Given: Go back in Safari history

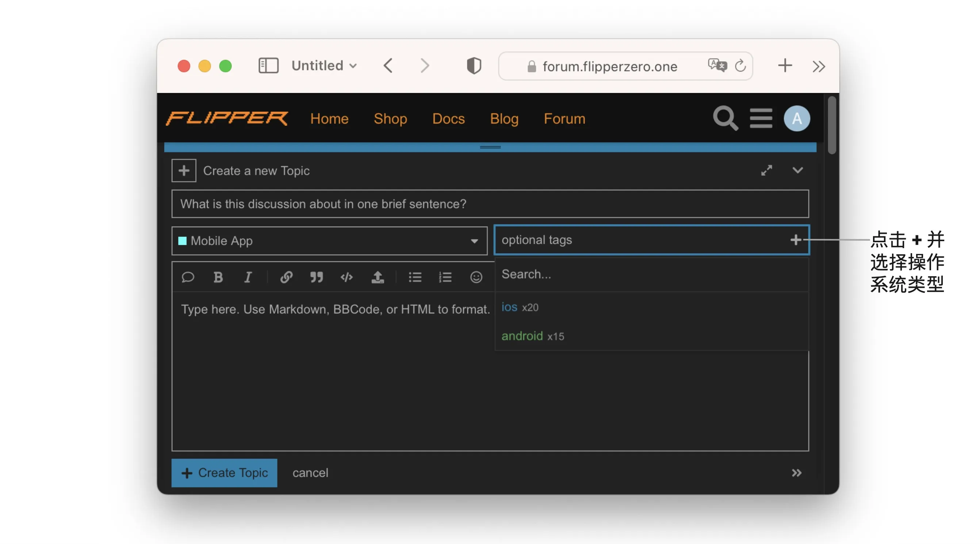Looking at the screenshot, I should [388, 66].
